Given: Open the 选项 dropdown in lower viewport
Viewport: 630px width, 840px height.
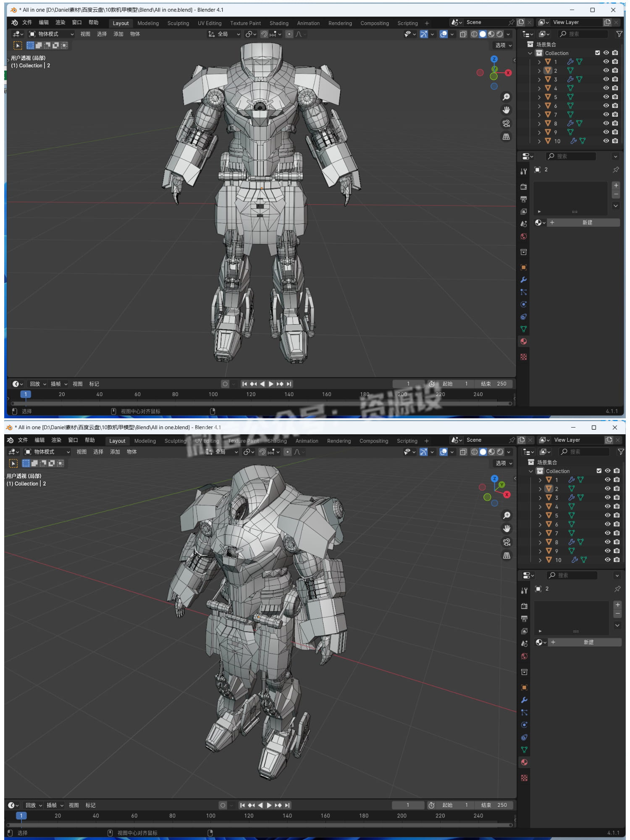Looking at the screenshot, I should pyautogui.click(x=504, y=463).
